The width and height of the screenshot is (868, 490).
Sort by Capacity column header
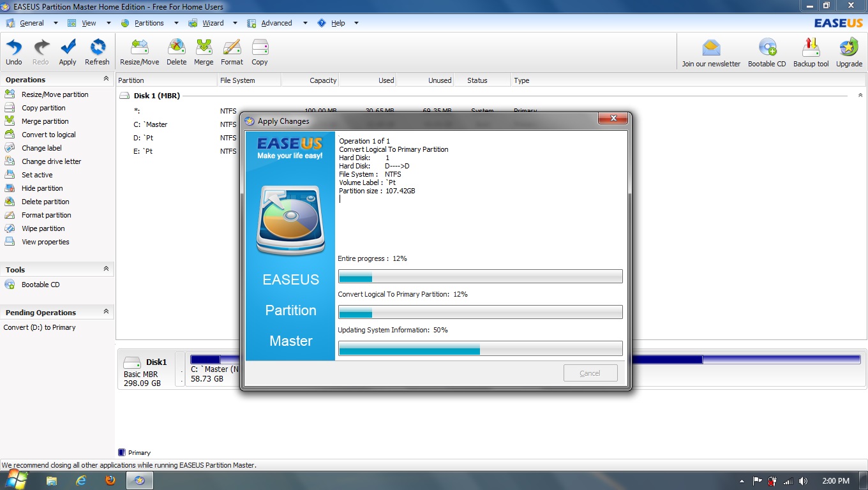pyautogui.click(x=310, y=80)
